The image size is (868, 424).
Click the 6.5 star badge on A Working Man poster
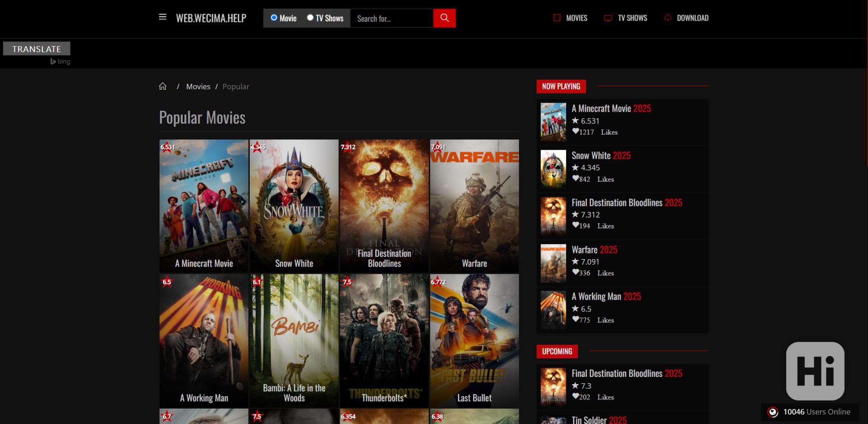coord(167,282)
